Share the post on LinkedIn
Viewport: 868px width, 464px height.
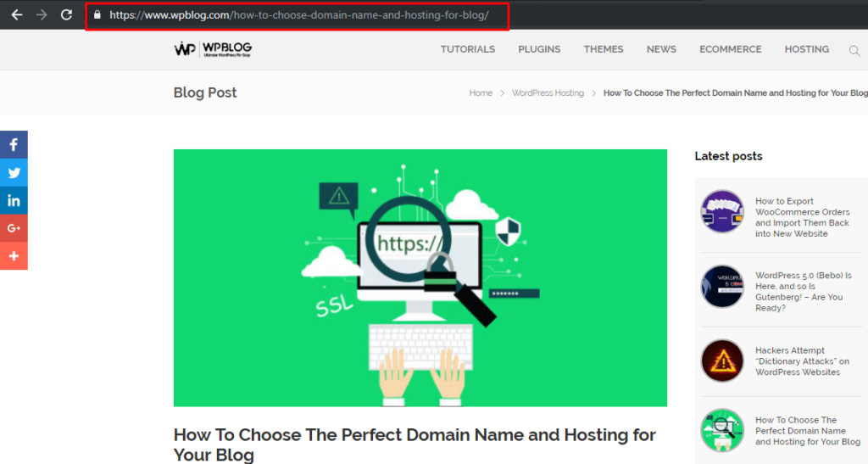coord(14,200)
